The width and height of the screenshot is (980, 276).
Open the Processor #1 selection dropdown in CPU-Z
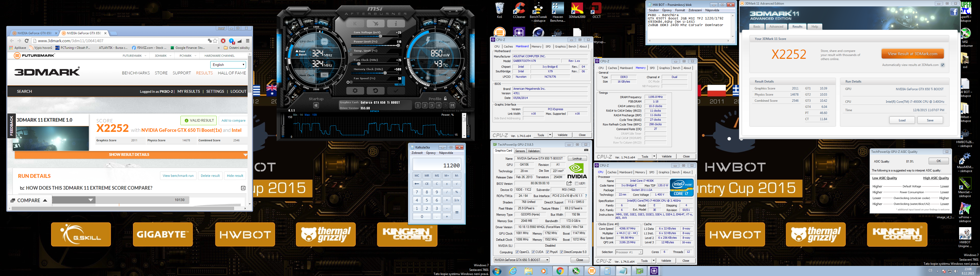click(x=629, y=252)
